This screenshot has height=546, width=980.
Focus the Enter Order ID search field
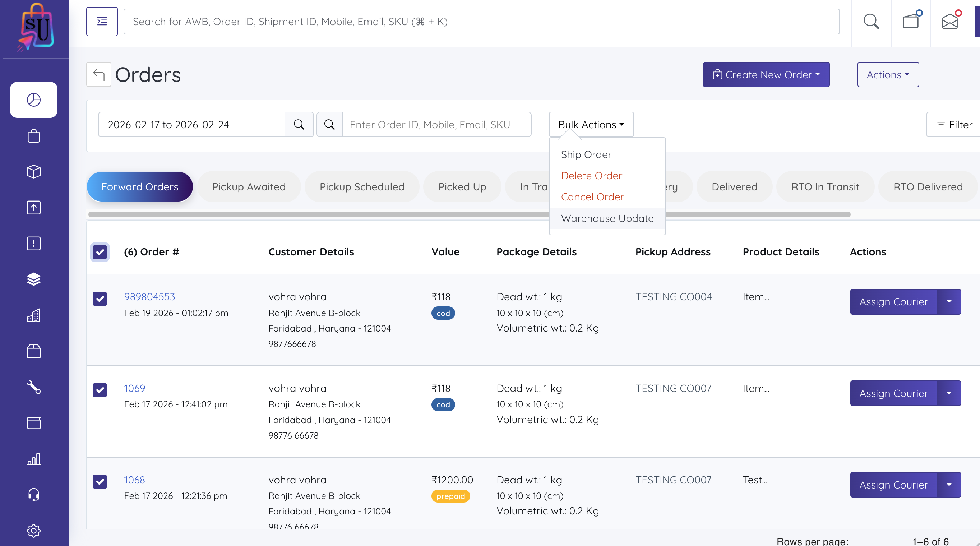pyautogui.click(x=436, y=124)
